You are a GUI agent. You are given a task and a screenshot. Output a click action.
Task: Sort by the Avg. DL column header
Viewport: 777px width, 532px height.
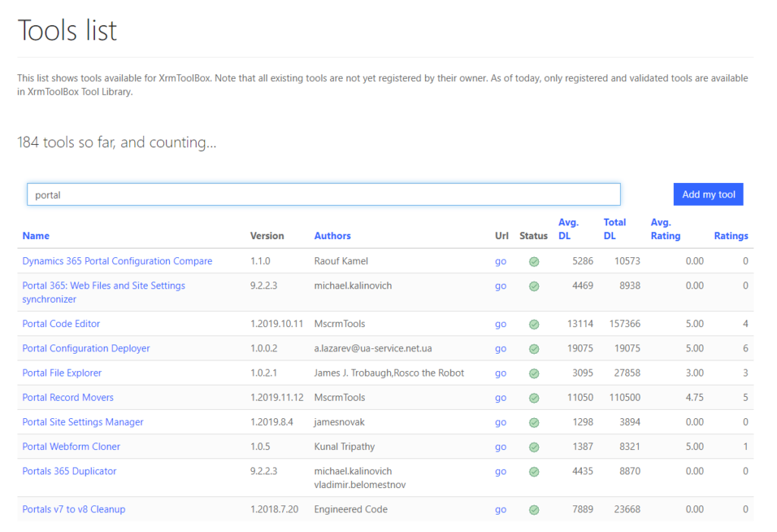pyautogui.click(x=568, y=229)
